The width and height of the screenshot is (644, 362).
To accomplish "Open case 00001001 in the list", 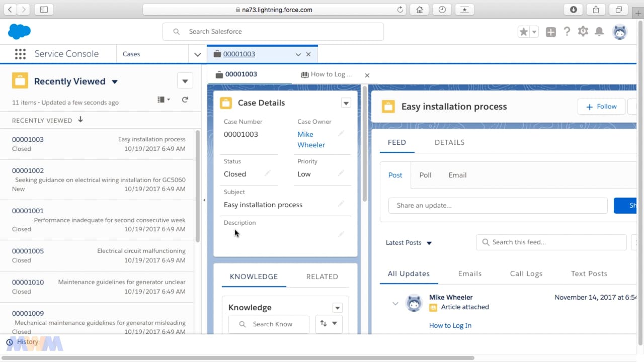I will (x=28, y=211).
